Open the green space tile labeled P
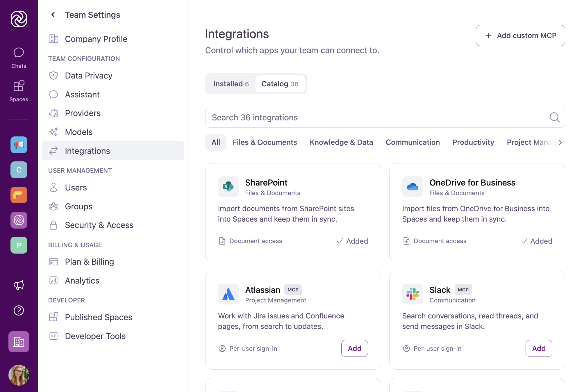Image resolution: width=582 pixels, height=392 pixels. click(x=19, y=245)
